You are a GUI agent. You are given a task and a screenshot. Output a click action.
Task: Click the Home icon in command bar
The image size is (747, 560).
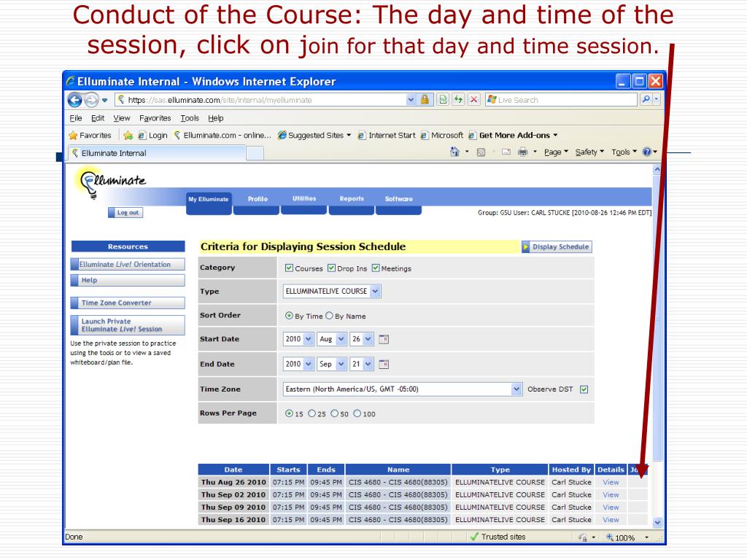[x=455, y=152]
